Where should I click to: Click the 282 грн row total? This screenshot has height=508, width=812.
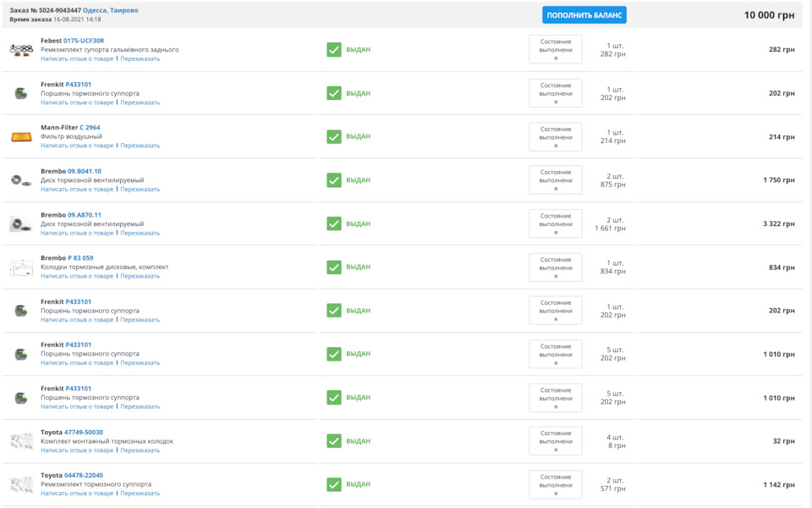click(x=782, y=50)
